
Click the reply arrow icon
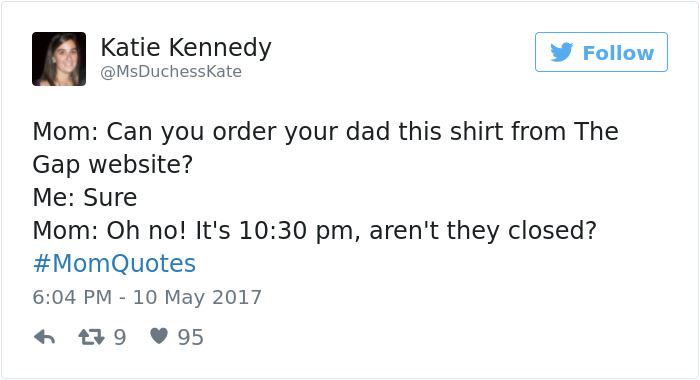(x=45, y=338)
